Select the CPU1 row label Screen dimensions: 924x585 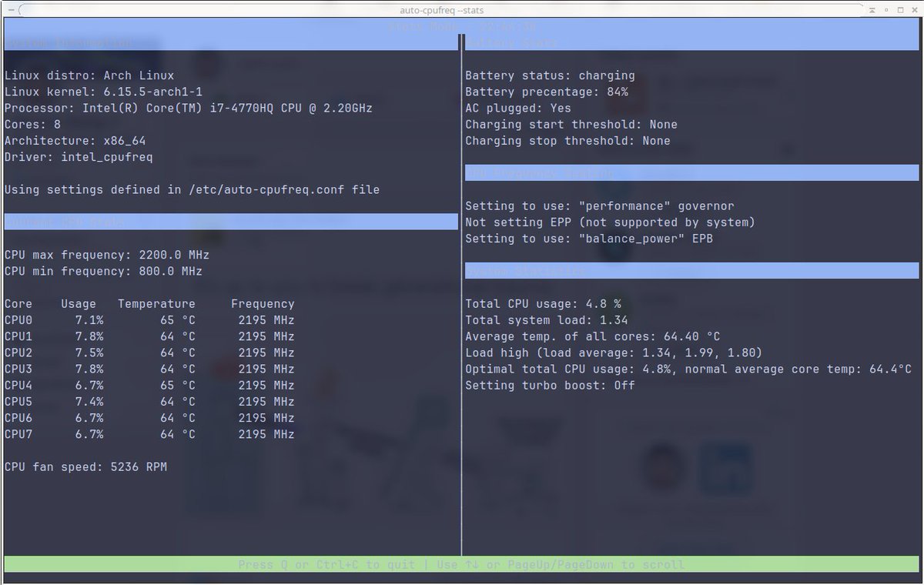click(x=18, y=336)
